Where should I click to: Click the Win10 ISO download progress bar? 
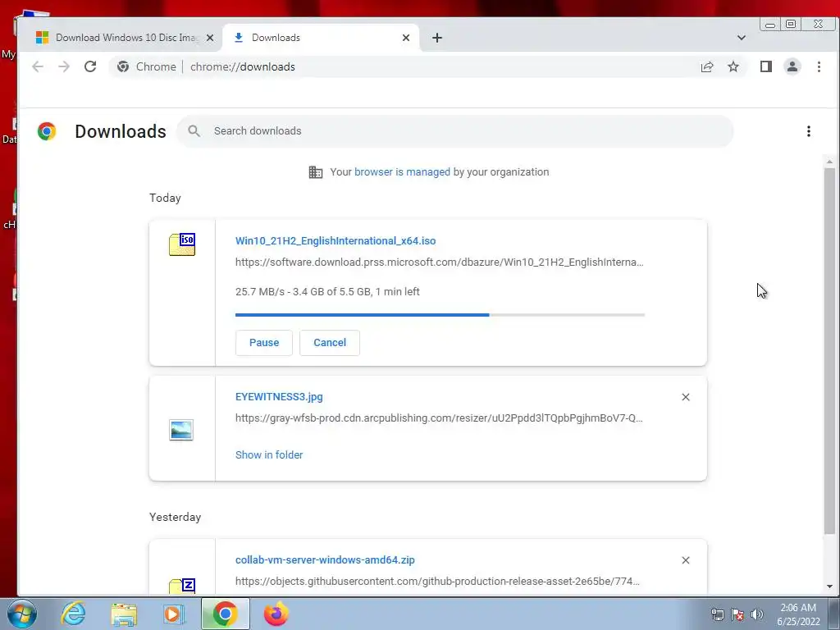coord(440,315)
